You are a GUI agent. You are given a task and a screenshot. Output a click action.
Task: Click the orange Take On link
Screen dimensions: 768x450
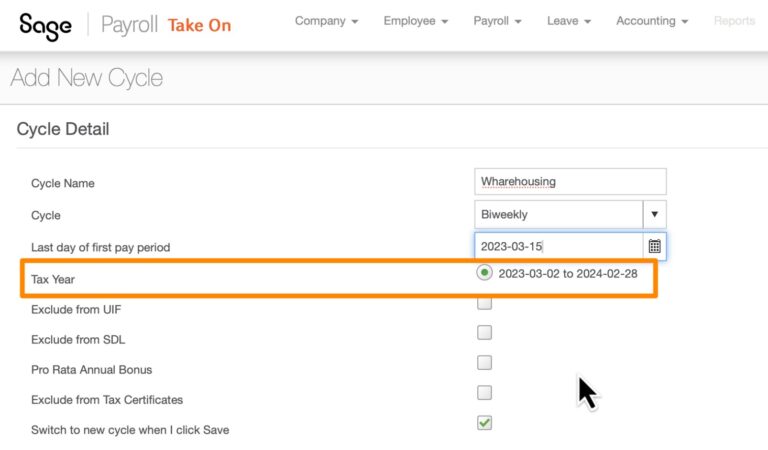199,25
